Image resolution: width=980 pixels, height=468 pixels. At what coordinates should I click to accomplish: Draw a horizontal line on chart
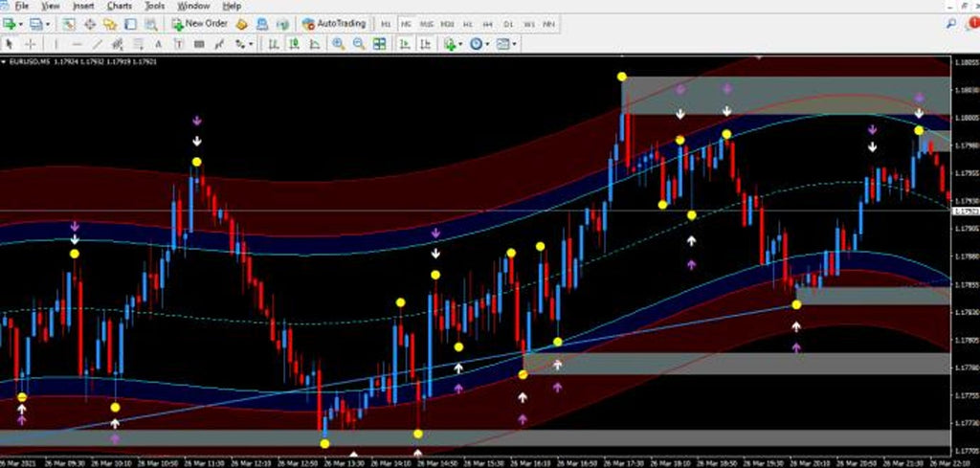tap(76, 44)
